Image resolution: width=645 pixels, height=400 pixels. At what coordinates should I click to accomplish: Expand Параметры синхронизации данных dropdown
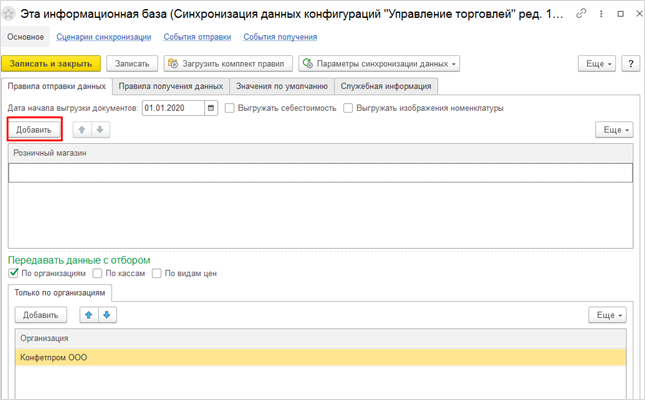point(379,64)
